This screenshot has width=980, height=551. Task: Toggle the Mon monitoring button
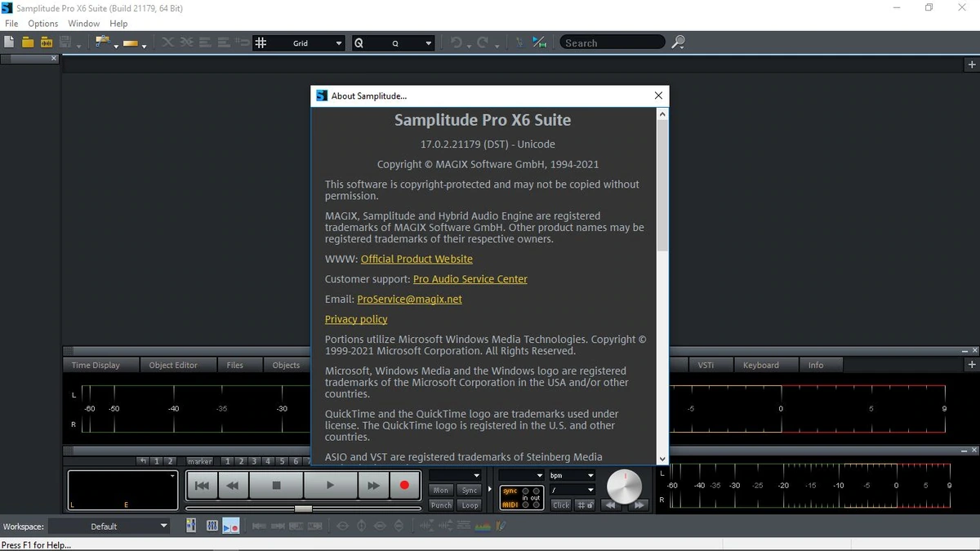(x=441, y=491)
